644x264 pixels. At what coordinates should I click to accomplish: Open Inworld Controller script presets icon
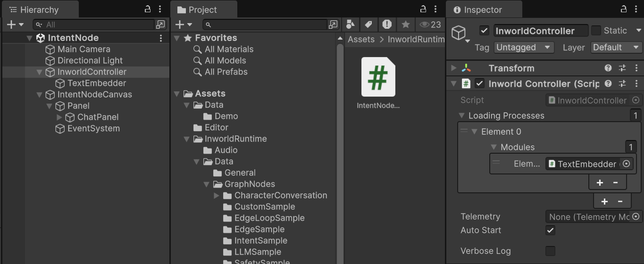[622, 83]
